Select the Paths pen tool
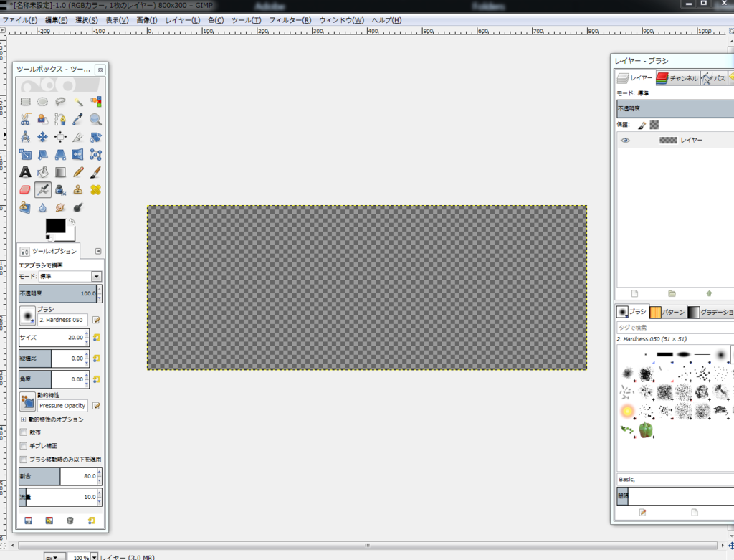 [x=60, y=120]
